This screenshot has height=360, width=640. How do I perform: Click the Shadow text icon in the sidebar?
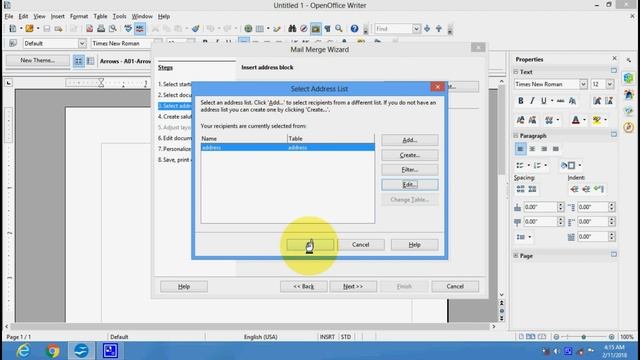572,101
